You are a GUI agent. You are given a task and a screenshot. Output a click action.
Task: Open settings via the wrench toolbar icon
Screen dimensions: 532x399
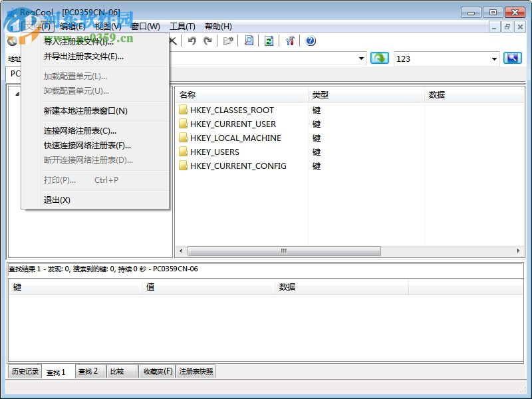pyautogui.click(x=289, y=41)
